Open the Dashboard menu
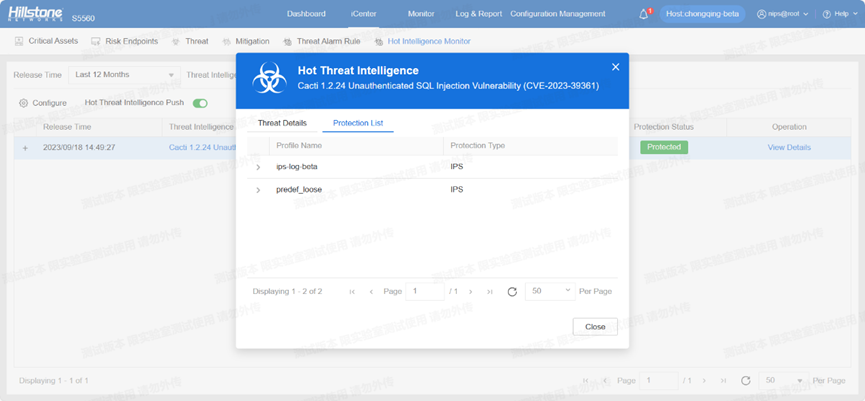This screenshot has width=865, height=401. pos(306,14)
